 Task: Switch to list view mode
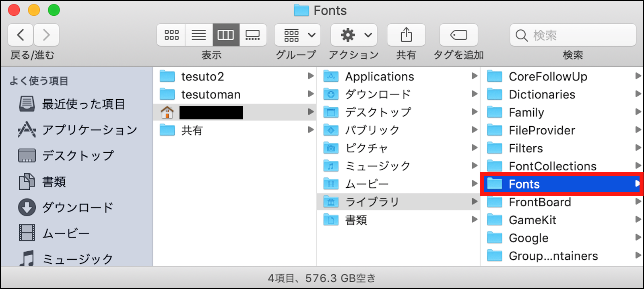point(198,35)
